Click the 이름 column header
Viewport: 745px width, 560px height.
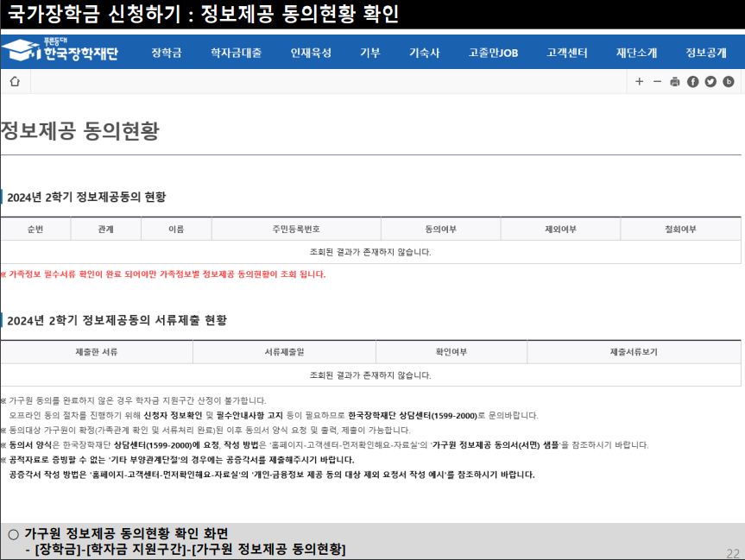coord(176,229)
